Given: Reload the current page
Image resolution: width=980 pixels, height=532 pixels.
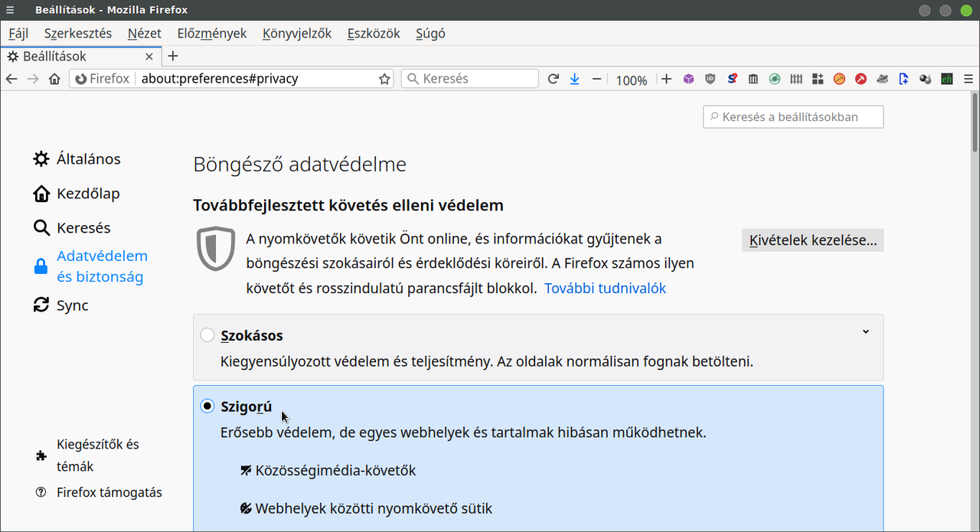Looking at the screenshot, I should pos(553,78).
